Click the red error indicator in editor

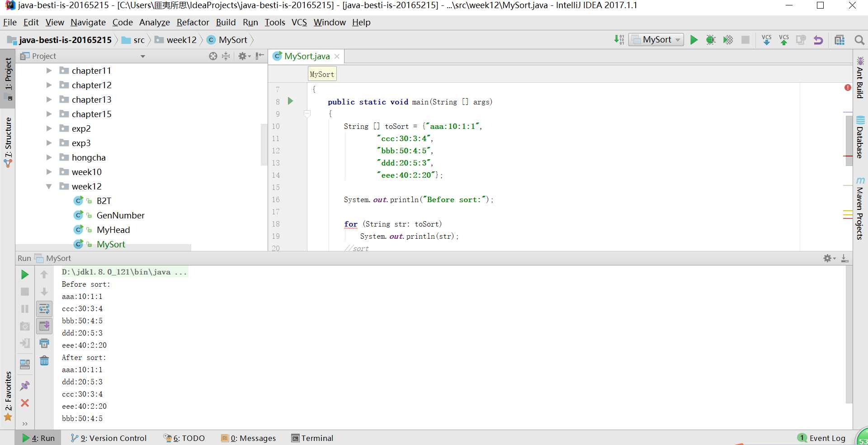[848, 87]
